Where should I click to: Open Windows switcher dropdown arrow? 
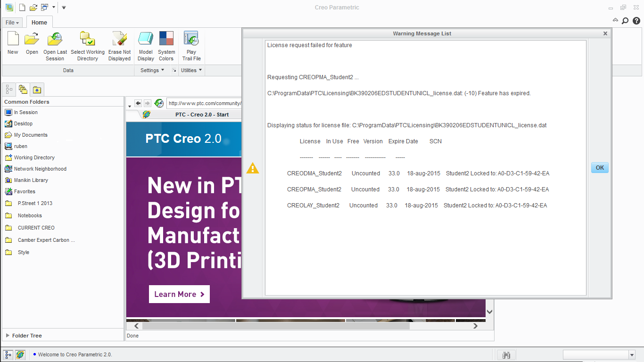[54, 7]
